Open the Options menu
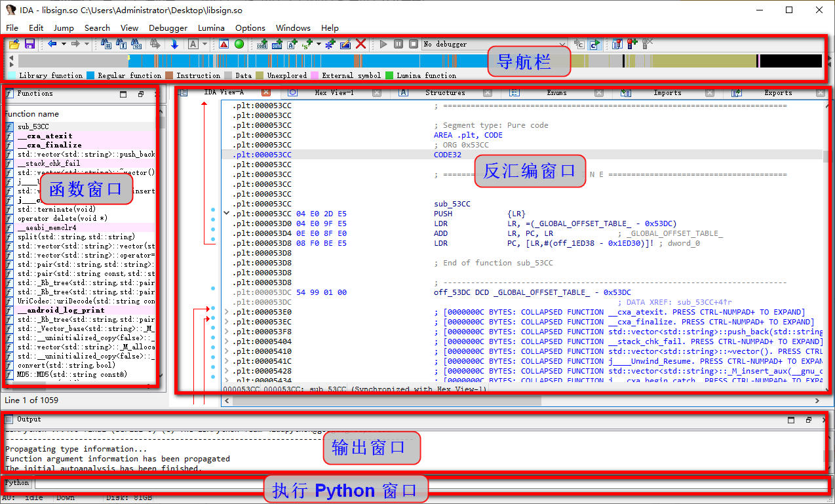This screenshot has width=835, height=504. tap(250, 28)
